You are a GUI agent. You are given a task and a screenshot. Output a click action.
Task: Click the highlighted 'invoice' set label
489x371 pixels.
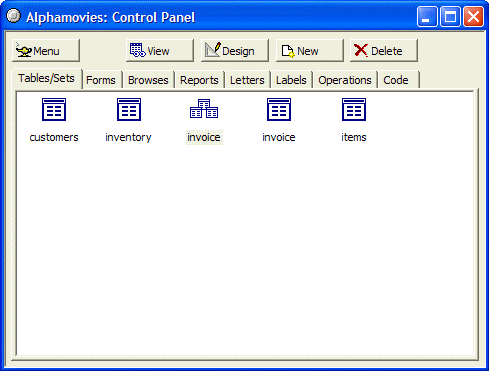204,137
